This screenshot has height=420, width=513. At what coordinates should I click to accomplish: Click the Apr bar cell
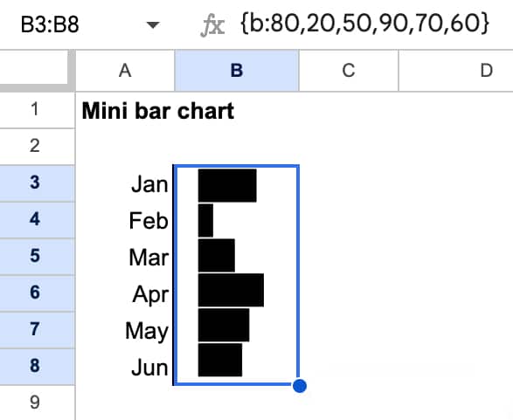pyautogui.click(x=236, y=291)
